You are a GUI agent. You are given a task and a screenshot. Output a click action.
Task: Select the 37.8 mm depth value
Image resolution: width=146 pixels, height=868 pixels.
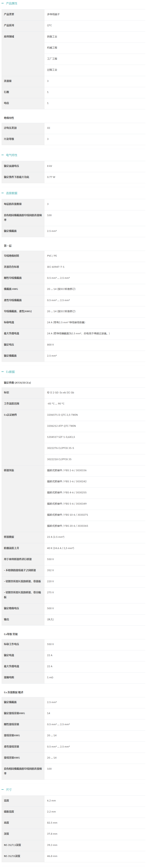(52, 834)
